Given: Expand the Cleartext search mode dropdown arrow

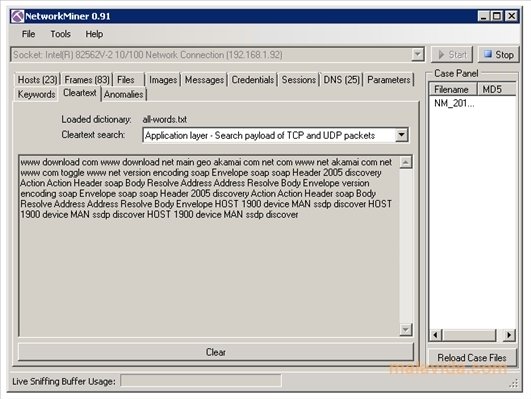Looking at the screenshot, I should pos(402,135).
